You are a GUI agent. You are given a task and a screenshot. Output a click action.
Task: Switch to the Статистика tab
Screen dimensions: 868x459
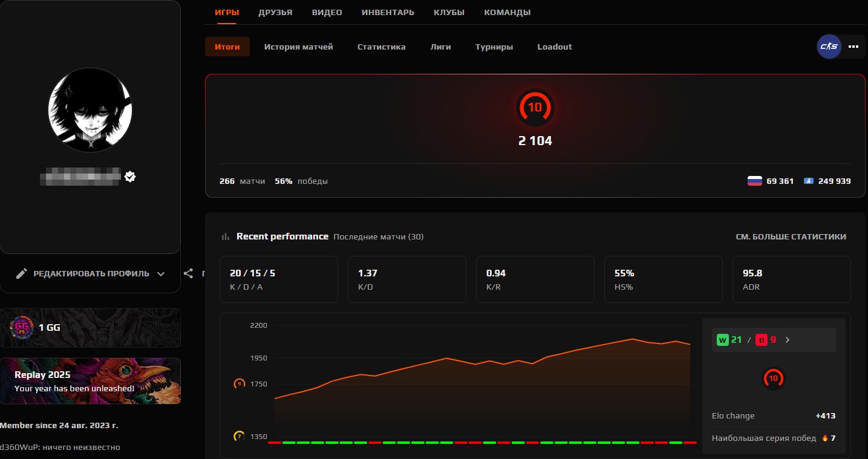tap(381, 47)
